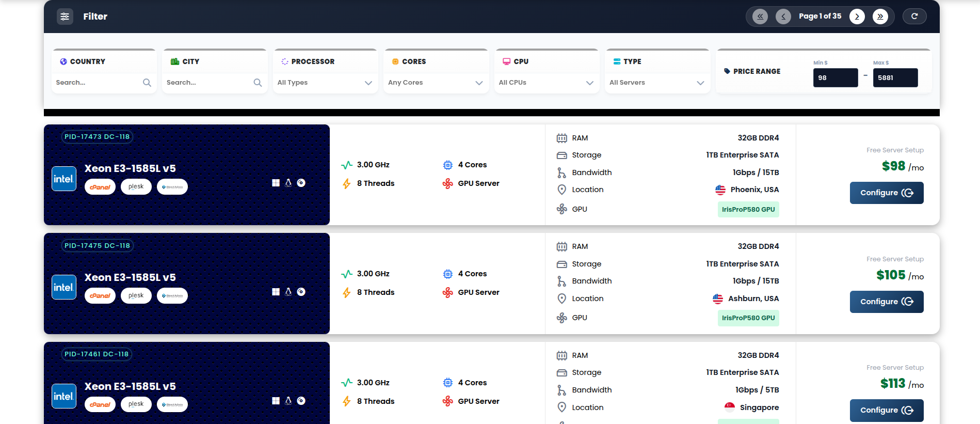Click the globe icon beside Country

(x=63, y=61)
